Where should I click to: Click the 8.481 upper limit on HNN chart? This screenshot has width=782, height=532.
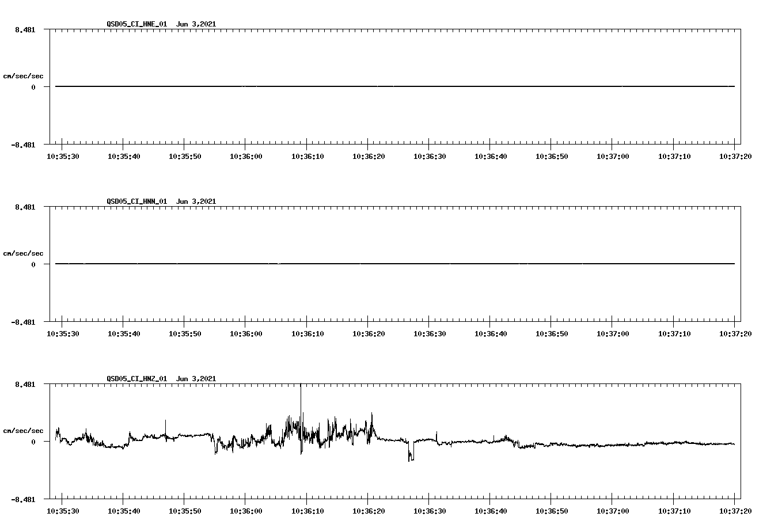pyautogui.click(x=25, y=207)
